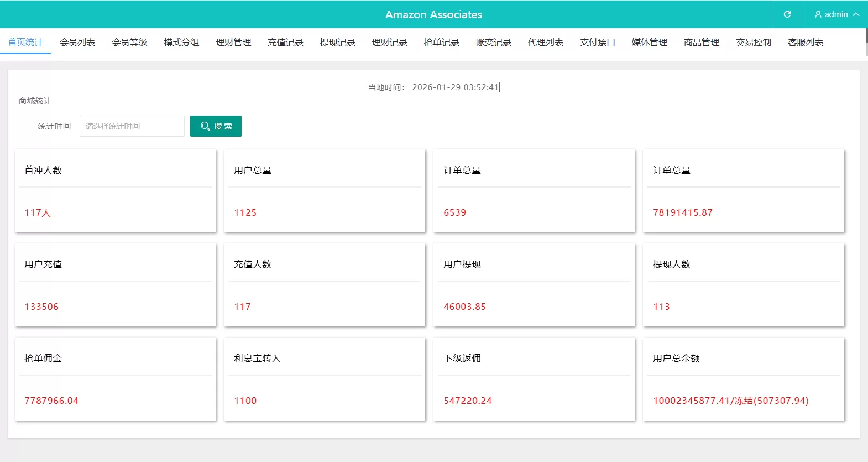Open the 会员等级 tab
Screen dimensions: 868x462
(129, 43)
